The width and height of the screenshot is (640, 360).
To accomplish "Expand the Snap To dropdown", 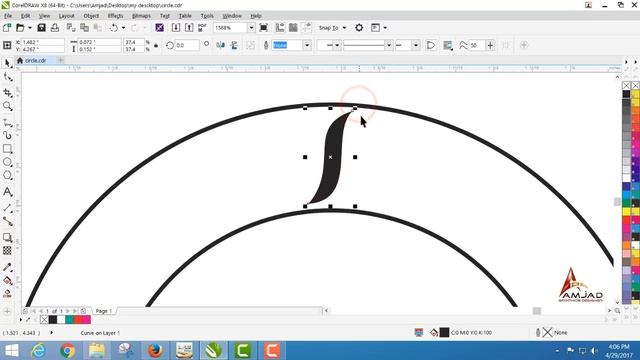I will pos(344,28).
